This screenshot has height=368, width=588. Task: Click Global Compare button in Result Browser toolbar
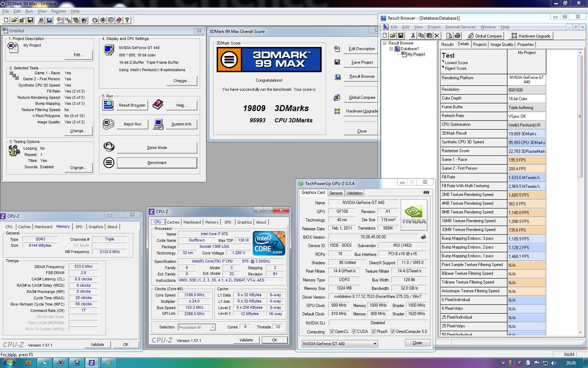(x=485, y=36)
